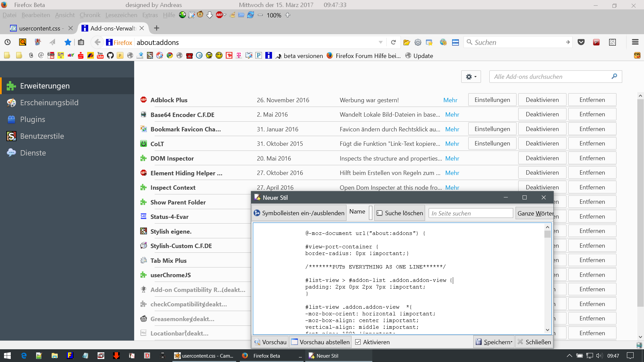Click the Pocket icon in toolbar

pos(581,42)
